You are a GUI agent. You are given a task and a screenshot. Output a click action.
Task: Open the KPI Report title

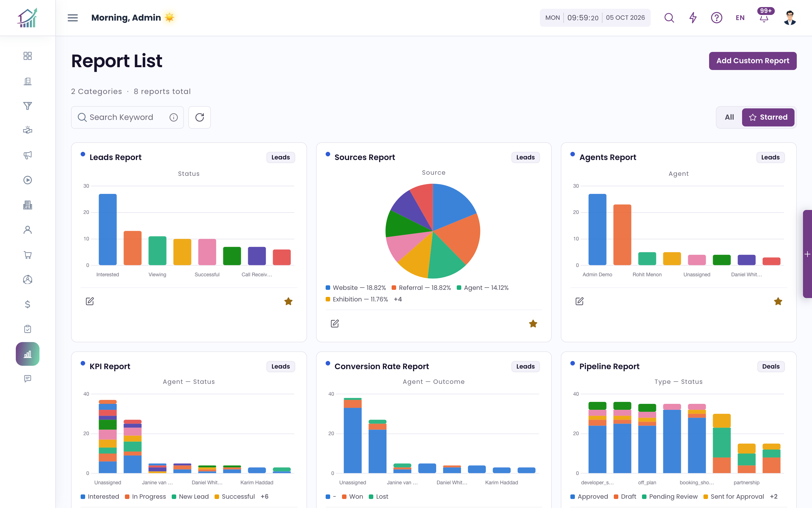pos(110,366)
